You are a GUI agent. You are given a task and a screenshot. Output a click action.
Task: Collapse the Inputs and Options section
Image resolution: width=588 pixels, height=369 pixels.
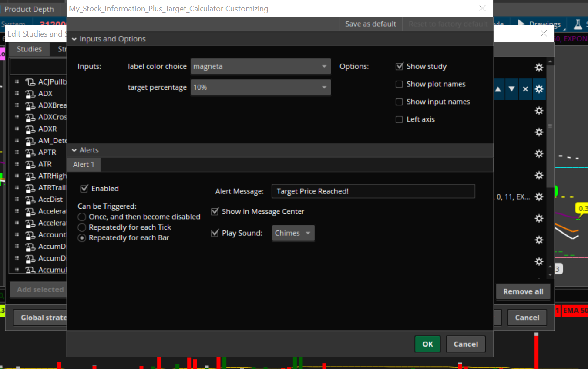click(74, 39)
